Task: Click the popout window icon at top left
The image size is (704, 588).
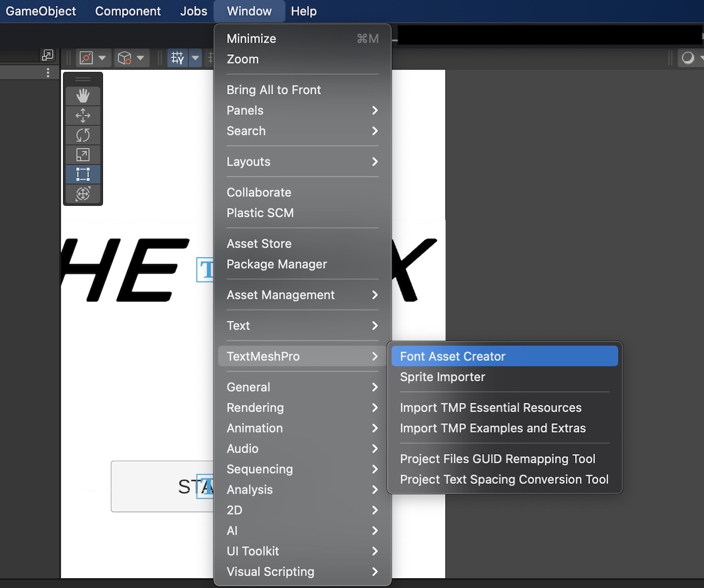Action: point(48,55)
